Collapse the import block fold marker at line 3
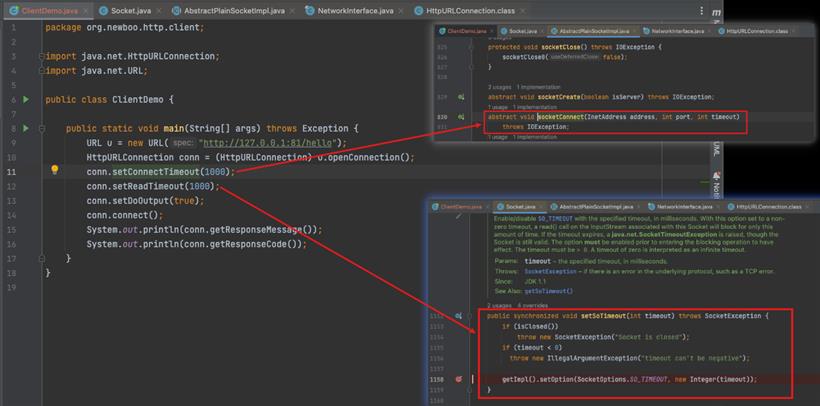 [x=41, y=56]
